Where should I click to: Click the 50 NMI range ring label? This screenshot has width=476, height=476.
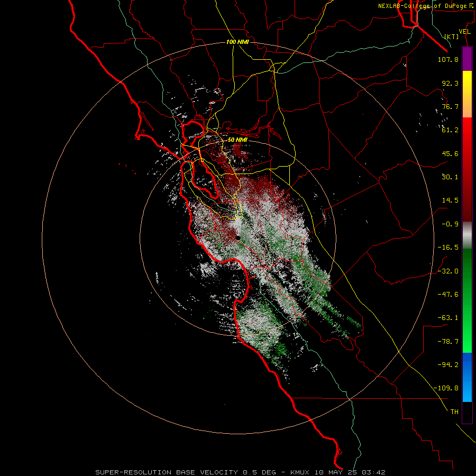click(x=237, y=140)
